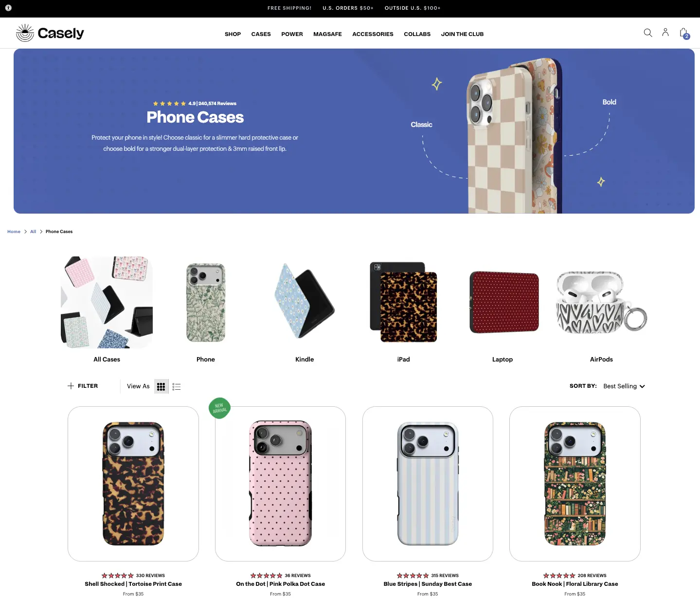
Task: Open the account profile icon
Action: [665, 32]
